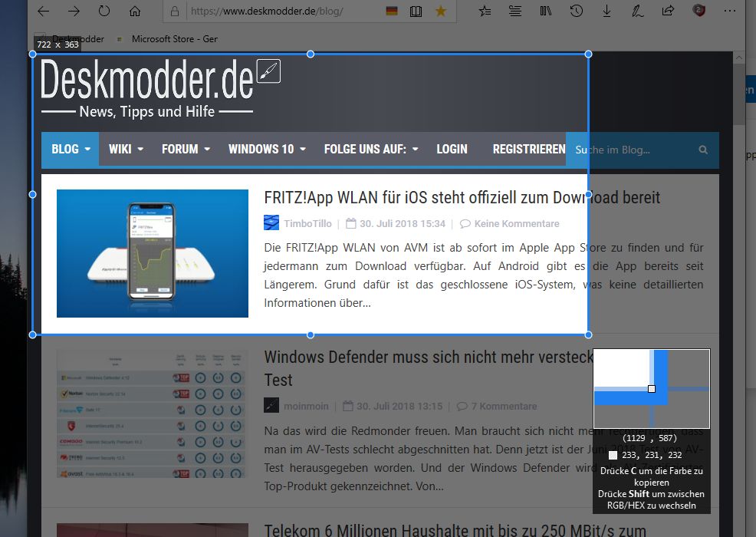Click the page scrollbar up arrow
Image resolution: width=756 pixels, height=537 pixels.
[x=738, y=58]
